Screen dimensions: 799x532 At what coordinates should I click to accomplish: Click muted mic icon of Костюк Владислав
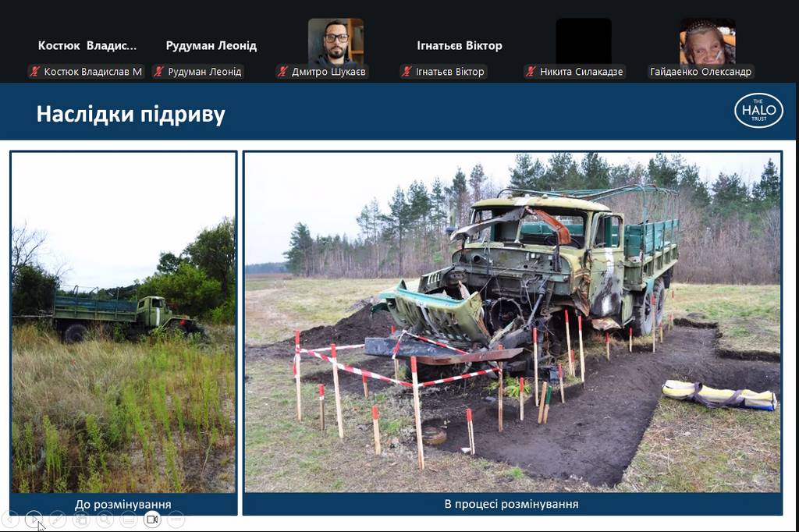34,72
